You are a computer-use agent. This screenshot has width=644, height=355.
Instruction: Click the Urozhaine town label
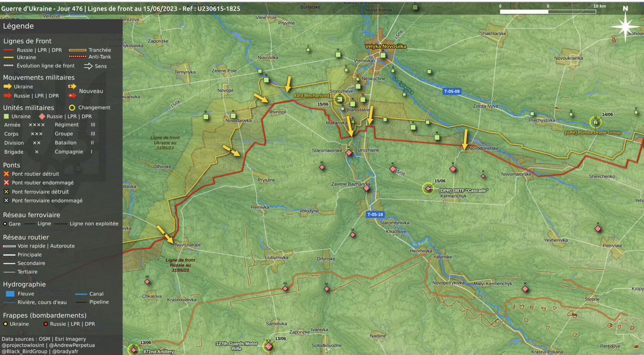pos(368,151)
